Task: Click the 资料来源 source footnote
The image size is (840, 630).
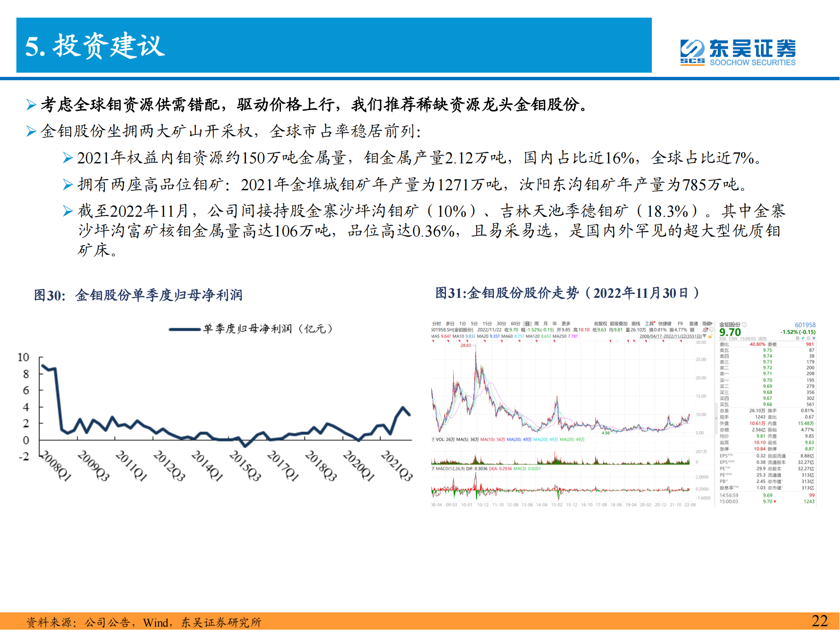Action: pos(144,622)
